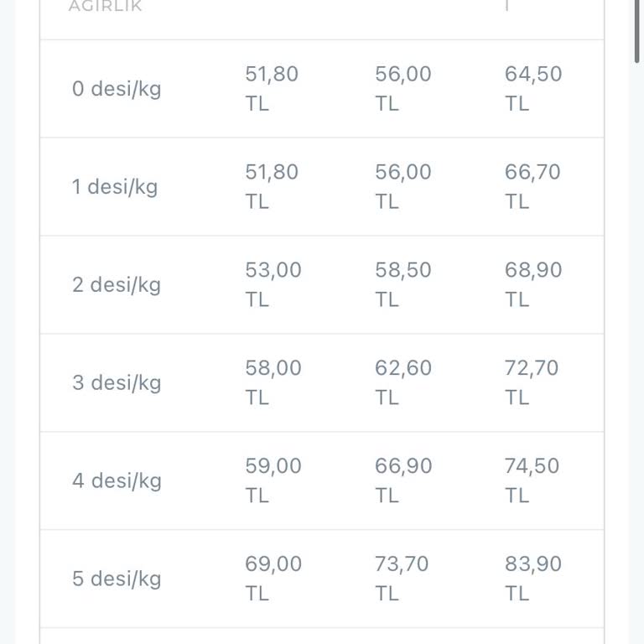
Task: Select the 72,70 TL price cell
Action: point(532,383)
